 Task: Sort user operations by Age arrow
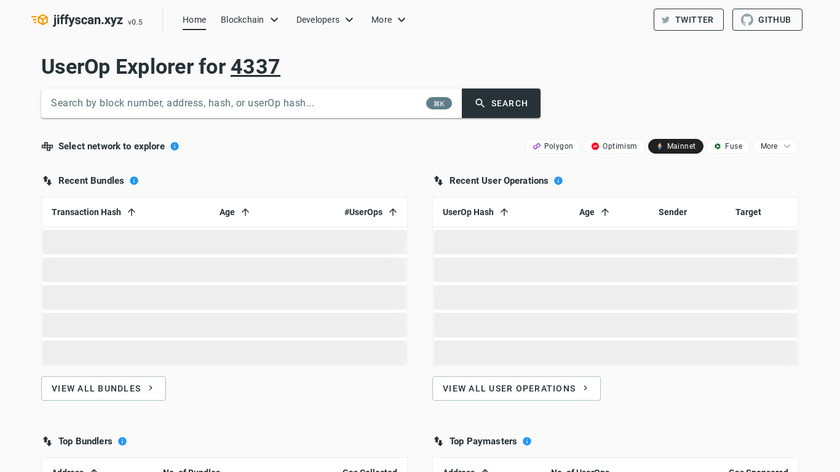605,212
